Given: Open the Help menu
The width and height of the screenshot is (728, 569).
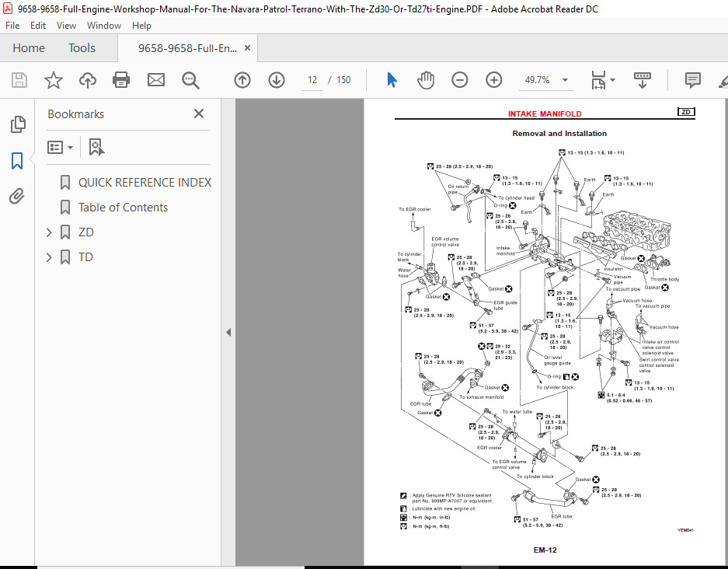Looking at the screenshot, I should [x=141, y=26].
